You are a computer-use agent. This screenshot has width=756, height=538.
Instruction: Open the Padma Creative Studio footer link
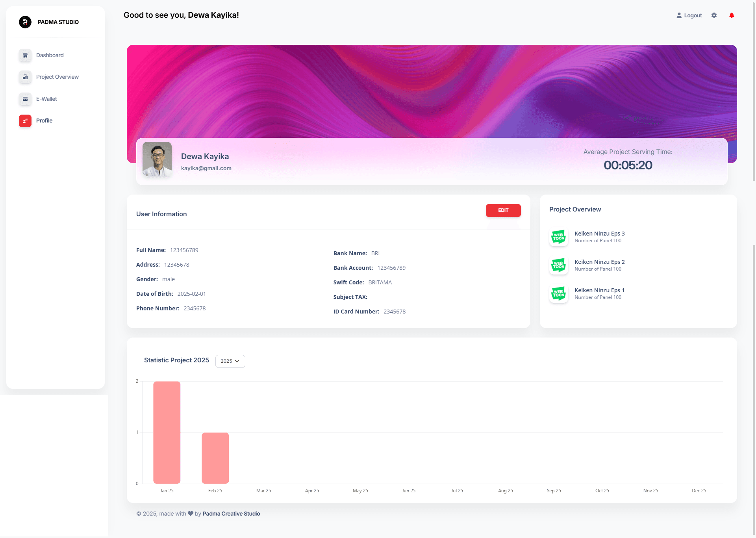click(x=231, y=514)
